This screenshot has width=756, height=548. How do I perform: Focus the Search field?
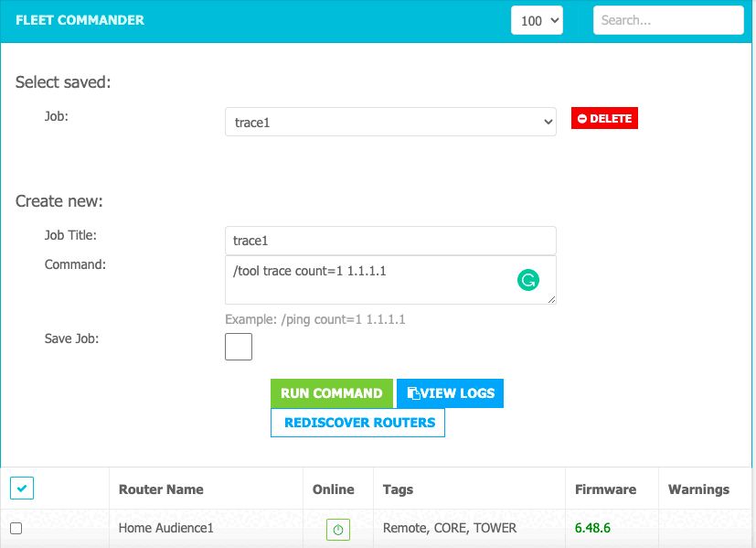[668, 20]
